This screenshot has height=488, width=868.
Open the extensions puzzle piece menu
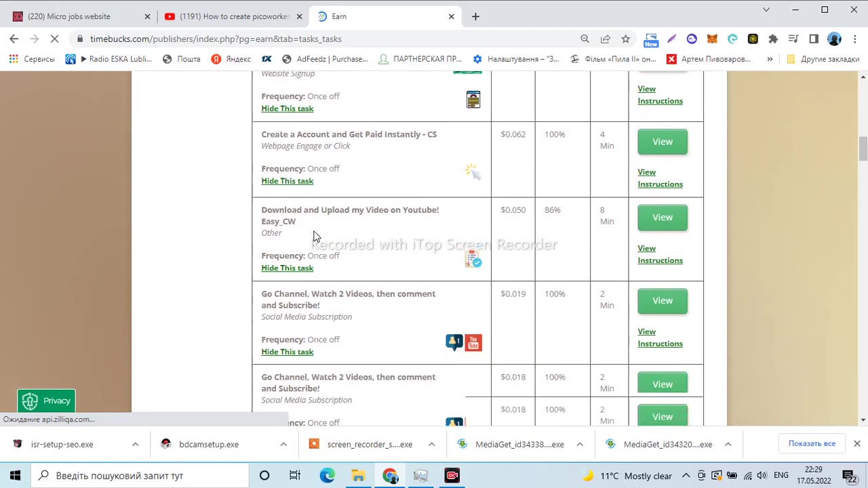point(773,39)
